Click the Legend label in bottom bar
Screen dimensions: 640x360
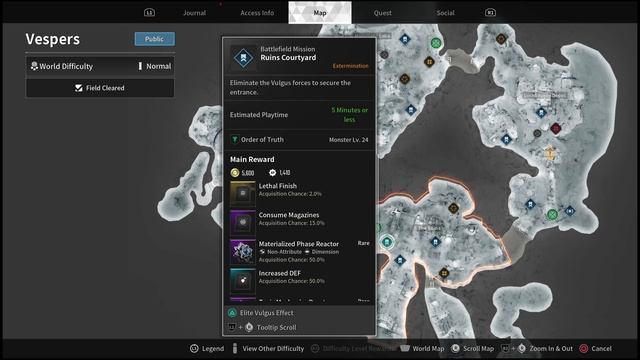pyautogui.click(x=213, y=349)
